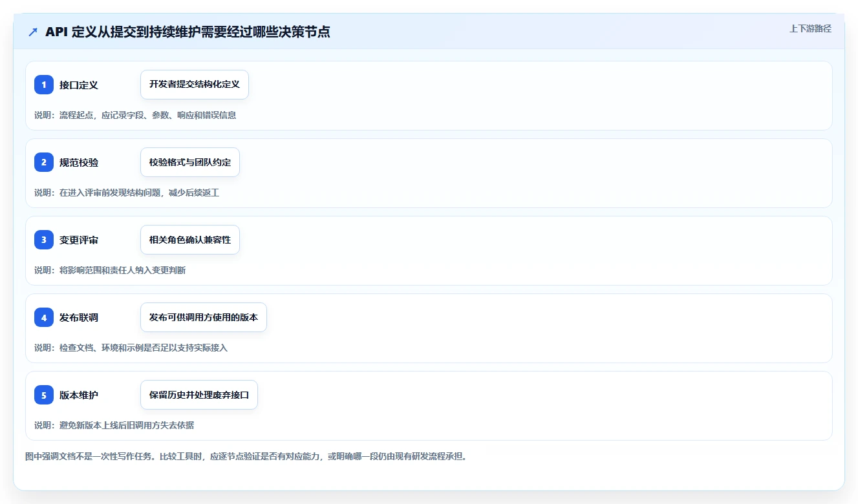
Task: Select the 接口定义 step label
Action: pos(79,85)
